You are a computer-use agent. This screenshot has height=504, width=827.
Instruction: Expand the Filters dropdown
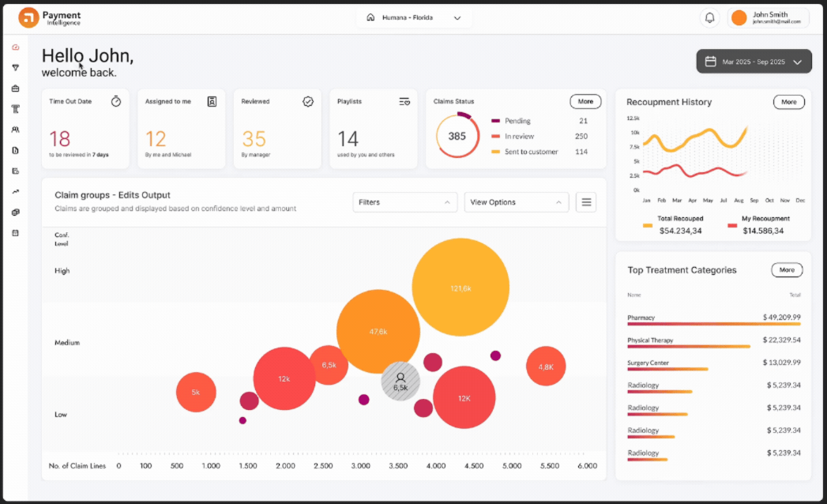[x=404, y=202]
